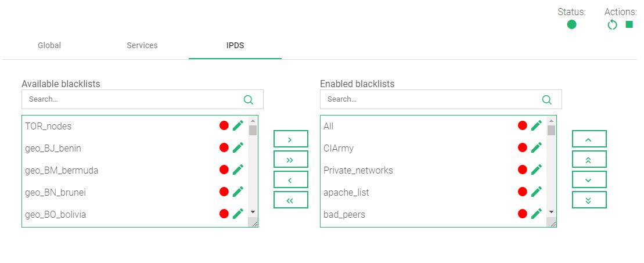
Task: Edit the TOR_nodes blacklist with pencil icon
Action: (238, 125)
